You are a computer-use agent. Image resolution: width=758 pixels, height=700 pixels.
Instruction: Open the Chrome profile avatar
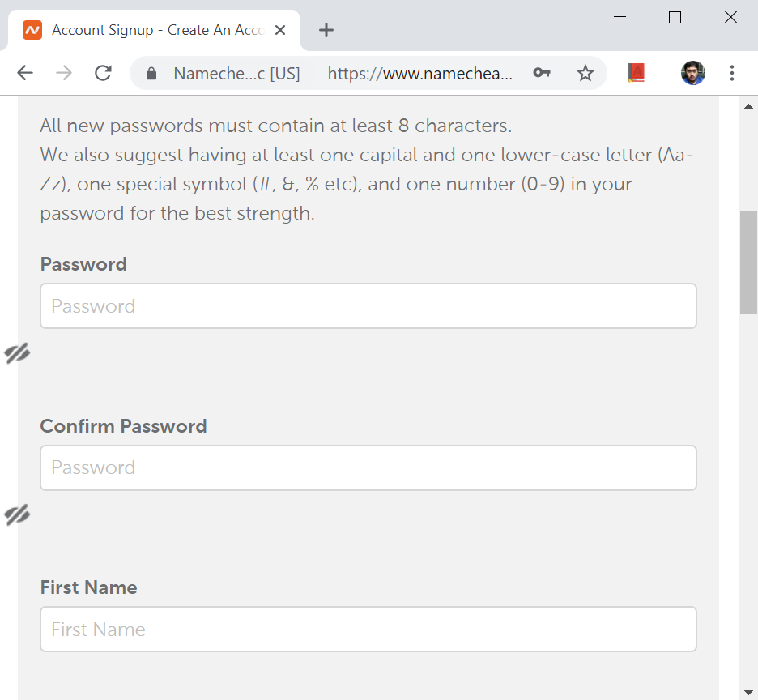tap(692, 73)
